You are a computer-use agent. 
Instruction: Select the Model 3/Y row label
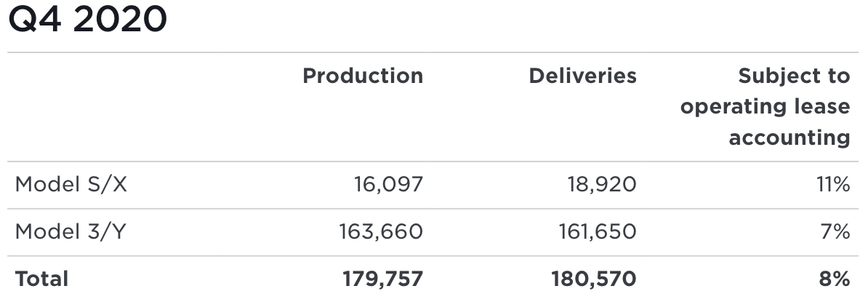point(71,231)
